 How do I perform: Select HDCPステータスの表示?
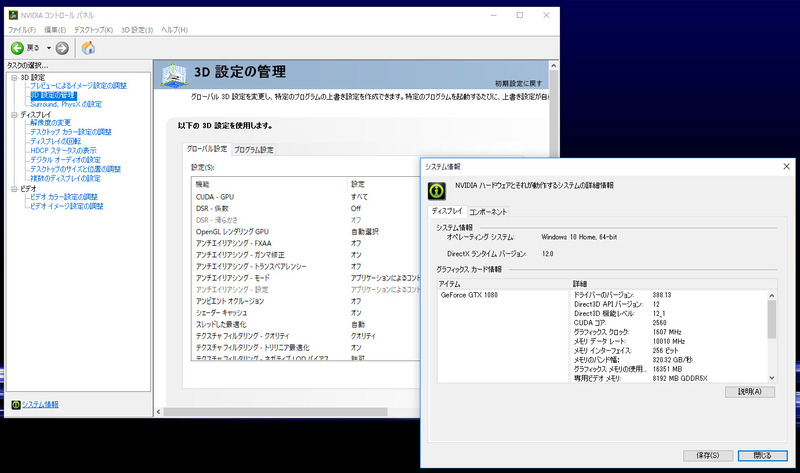(x=63, y=151)
